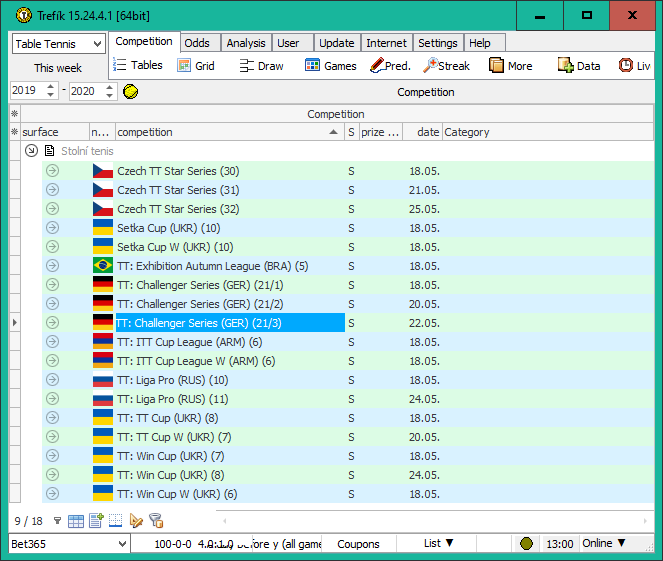Switch to the Odds tab
Image resolution: width=663 pixels, height=561 pixels.
pos(197,43)
